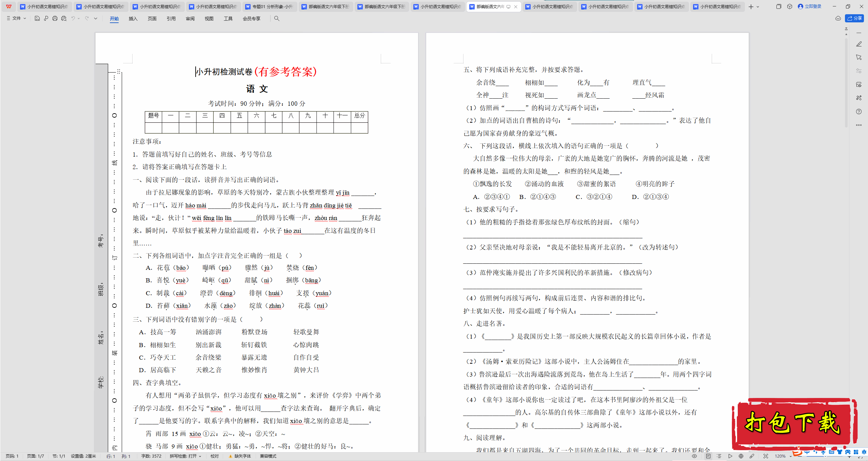Click 页面: 1/7 page indicator

click(x=36, y=456)
